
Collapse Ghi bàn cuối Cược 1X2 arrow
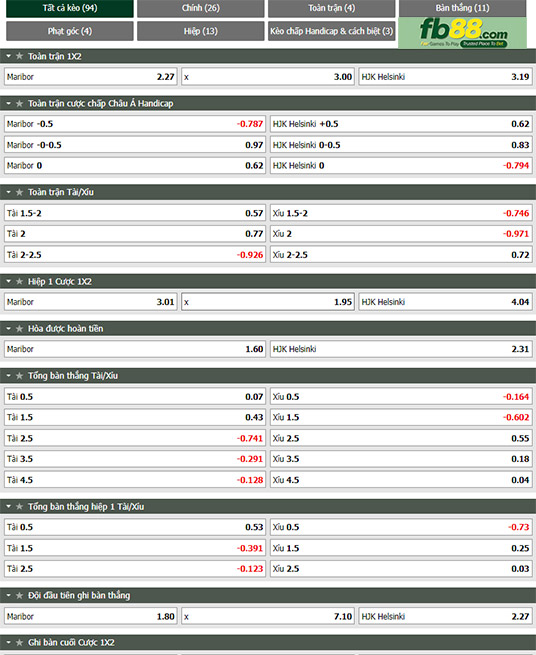pos(8,642)
